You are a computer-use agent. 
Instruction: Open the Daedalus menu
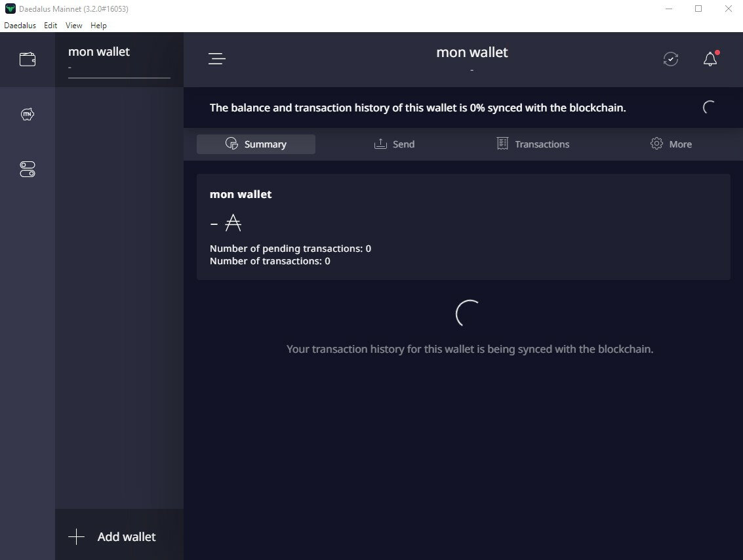point(20,26)
